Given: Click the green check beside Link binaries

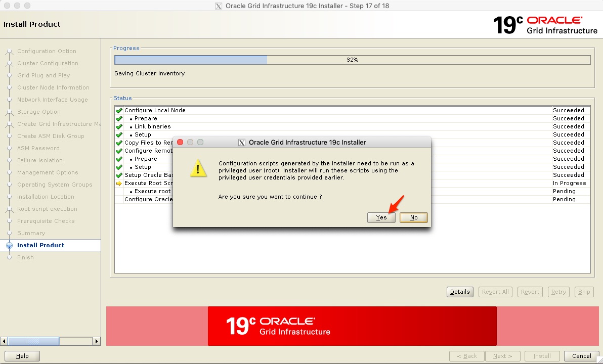Looking at the screenshot, I should [x=119, y=126].
